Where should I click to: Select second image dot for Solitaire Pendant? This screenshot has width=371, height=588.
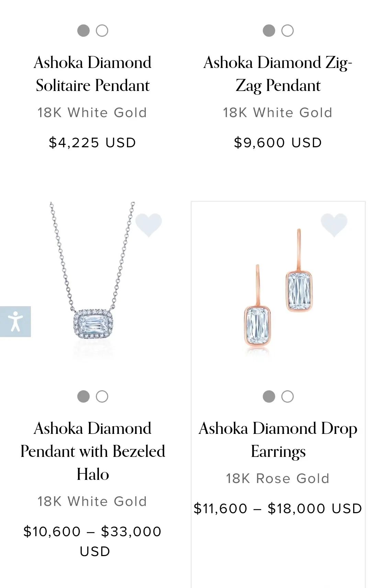[x=102, y=31]
